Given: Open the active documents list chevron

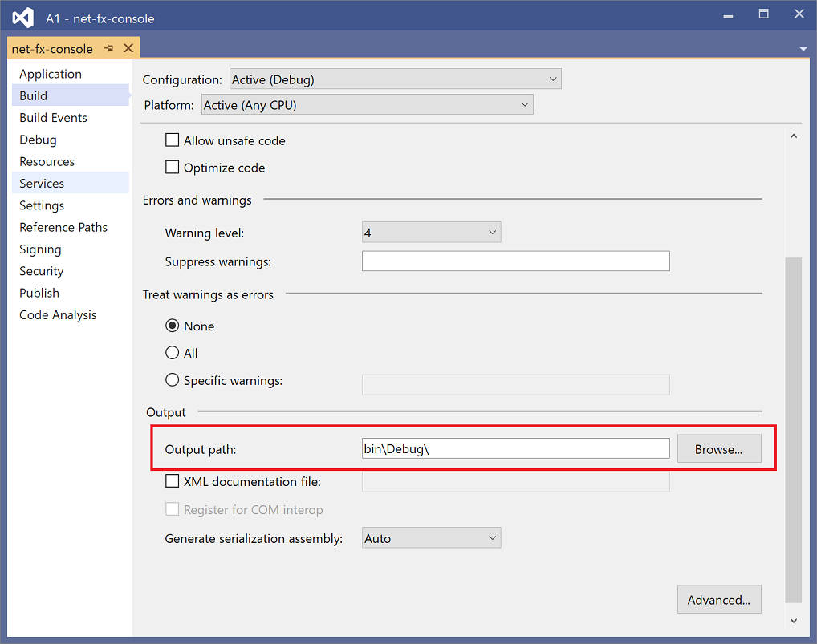Looking at the screenshot, I should (803, 48).
